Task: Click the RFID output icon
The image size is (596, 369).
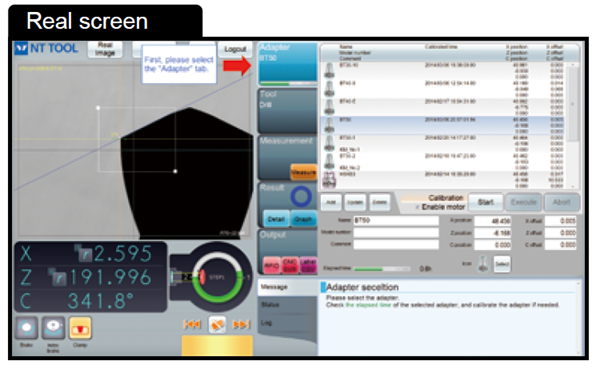Action: pos(271,265)
